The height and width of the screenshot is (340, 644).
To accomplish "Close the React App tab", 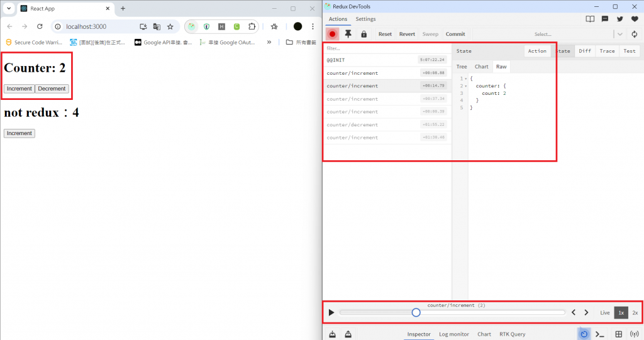I will click(108, 9).
